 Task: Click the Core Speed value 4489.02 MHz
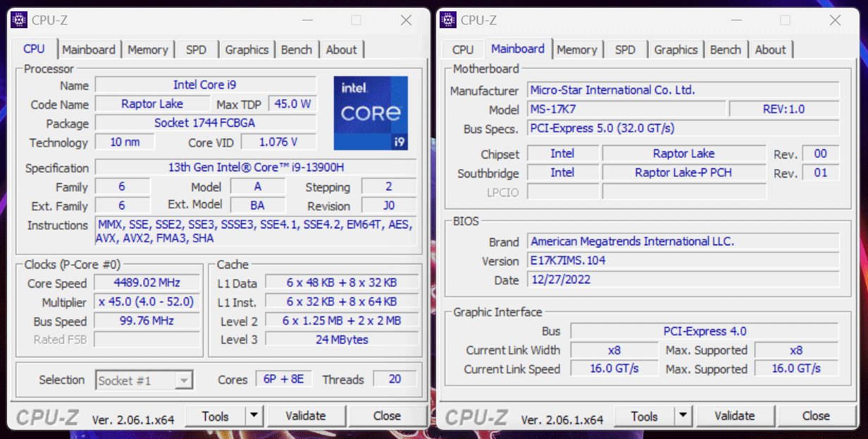pos(147,283)
